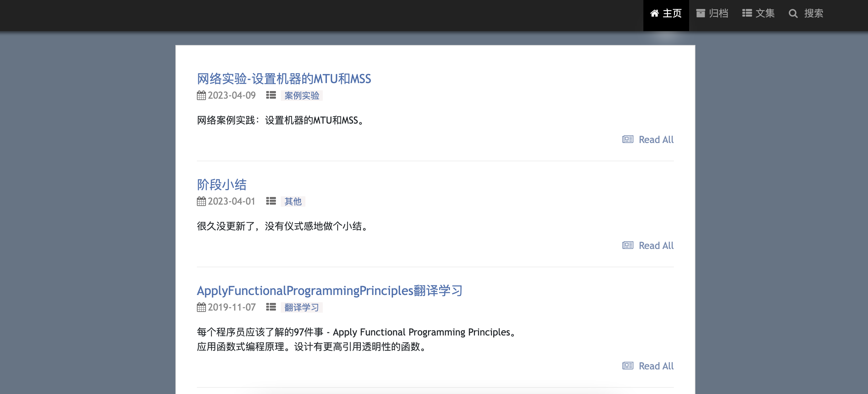Click list icon before 其他 tag
The image size is (868, 394).
pos(271,201)
